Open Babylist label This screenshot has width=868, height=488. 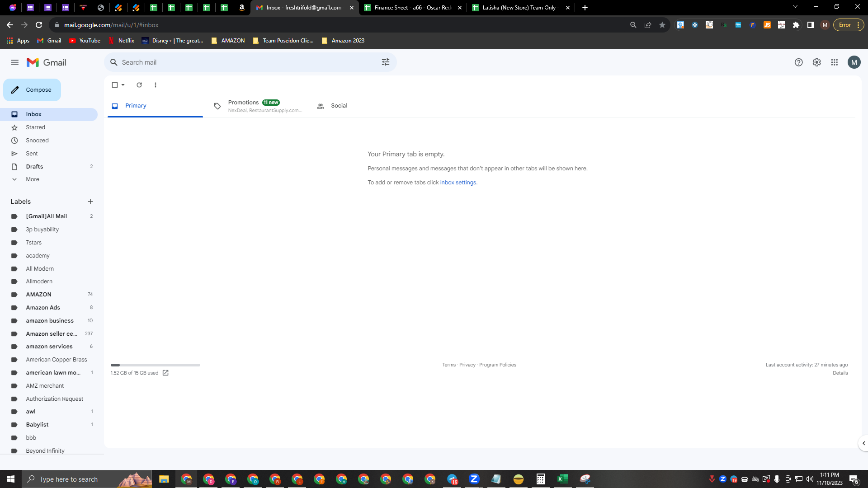(49, 425)
